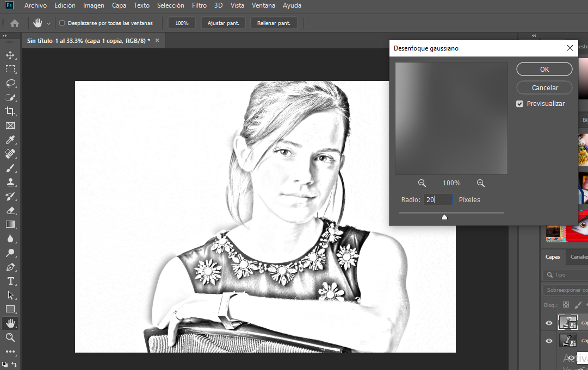
Task: Toggle the Previsualizar checkbox
Action: pyautogui.click(x=519, y=103)
